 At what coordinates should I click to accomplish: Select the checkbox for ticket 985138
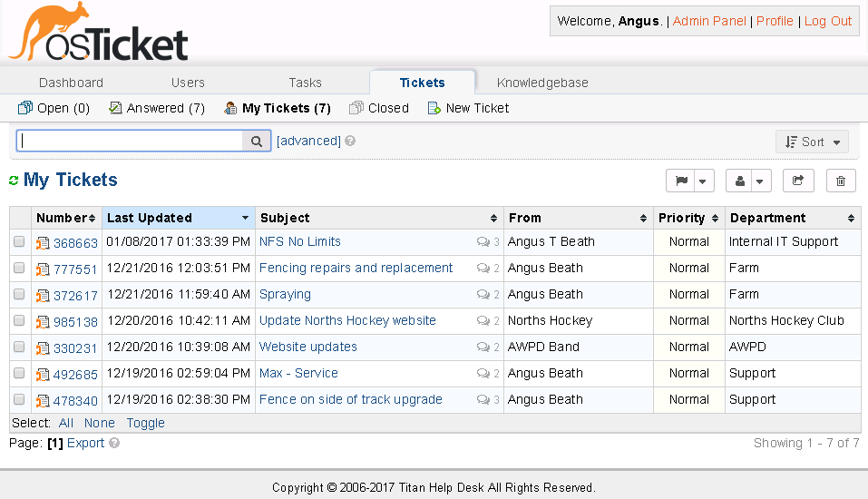coord(19,321)
